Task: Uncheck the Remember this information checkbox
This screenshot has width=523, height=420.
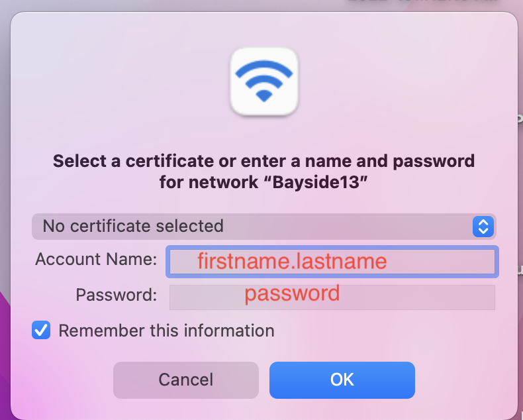Action: [x=41, y=331]
